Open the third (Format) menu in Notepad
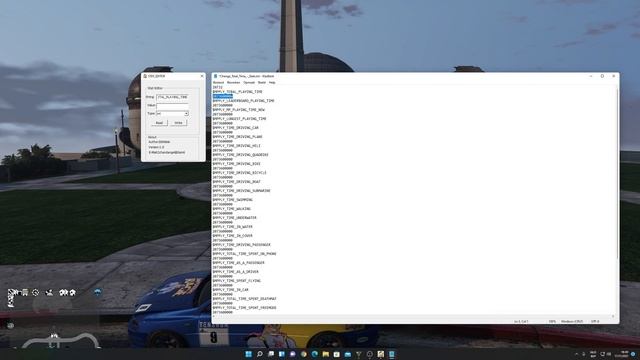The height and width of the screenshot is (360, 640). [x=249, y=82]
